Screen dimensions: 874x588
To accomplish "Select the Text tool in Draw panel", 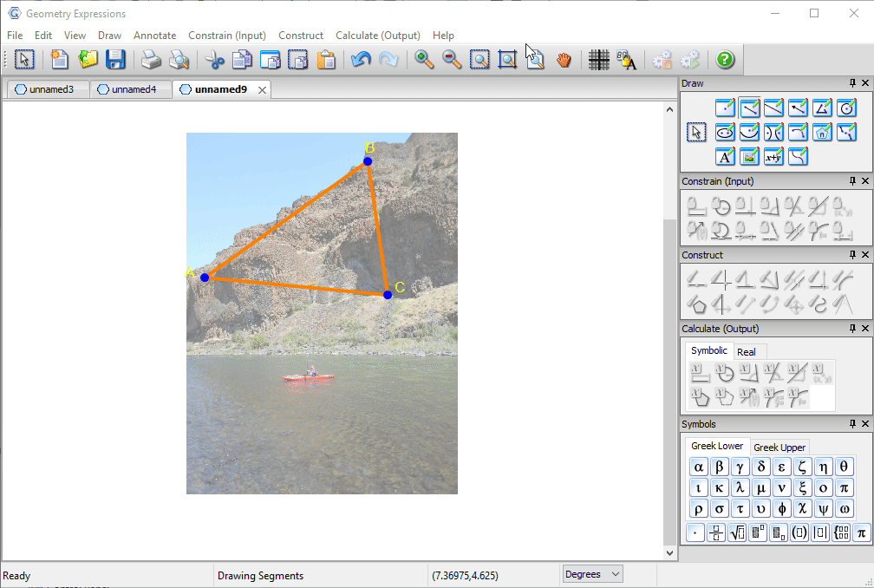I will pos(725,157).
